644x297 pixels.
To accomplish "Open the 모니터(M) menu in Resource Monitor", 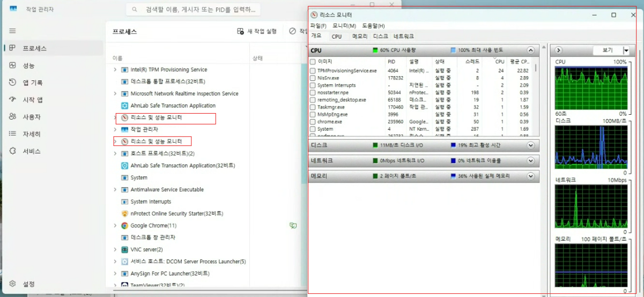I will coord(344,26).
